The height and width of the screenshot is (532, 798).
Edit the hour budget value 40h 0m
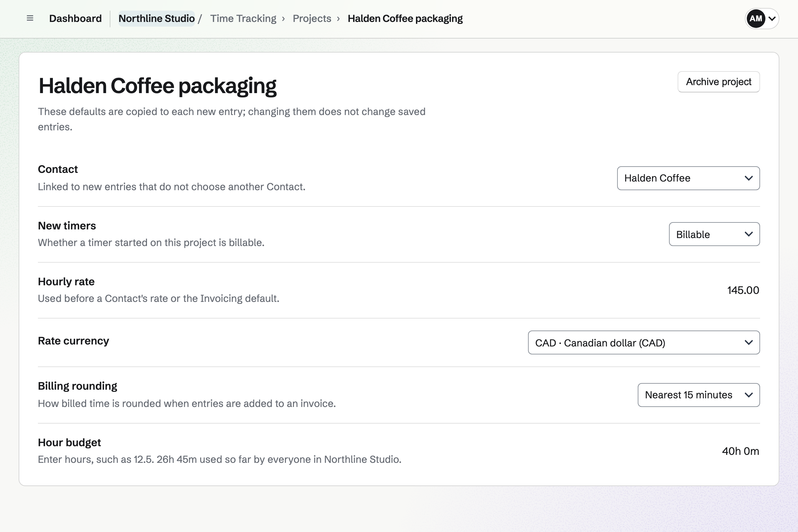(740, 451)
